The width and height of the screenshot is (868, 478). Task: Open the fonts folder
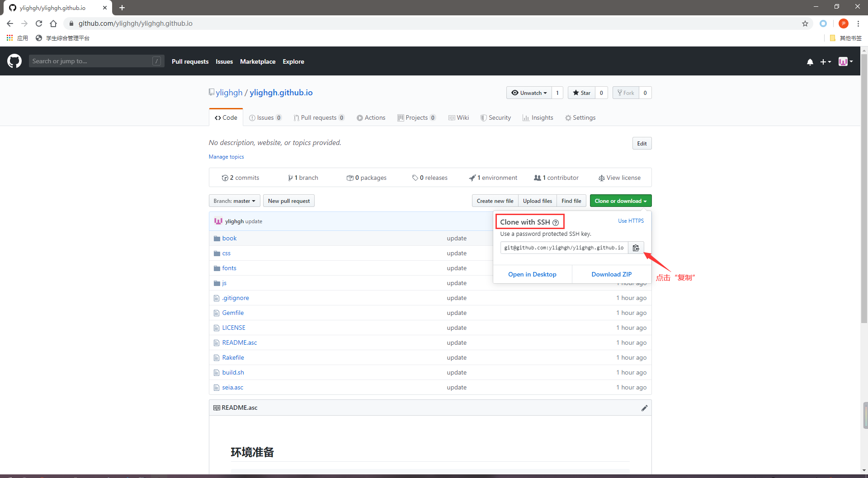point(229,268)
